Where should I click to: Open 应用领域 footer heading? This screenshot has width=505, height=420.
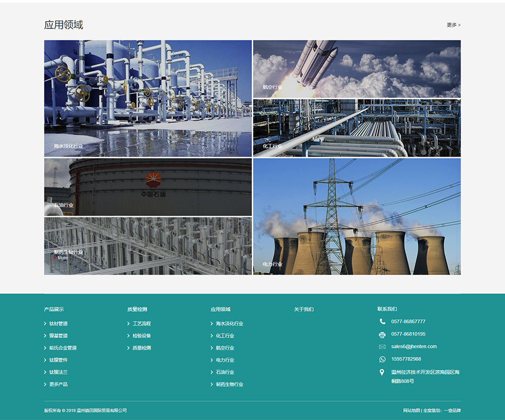(x=220, y=310)
